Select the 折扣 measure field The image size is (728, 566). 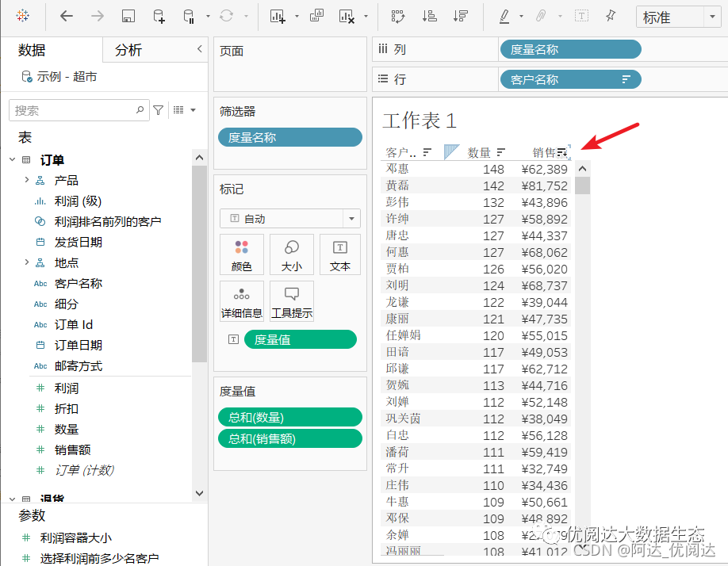tap(67, 408)
